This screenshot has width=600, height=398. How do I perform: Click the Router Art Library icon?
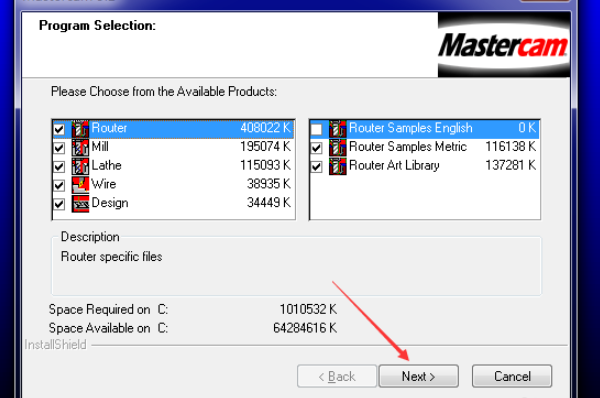(338, 166)
